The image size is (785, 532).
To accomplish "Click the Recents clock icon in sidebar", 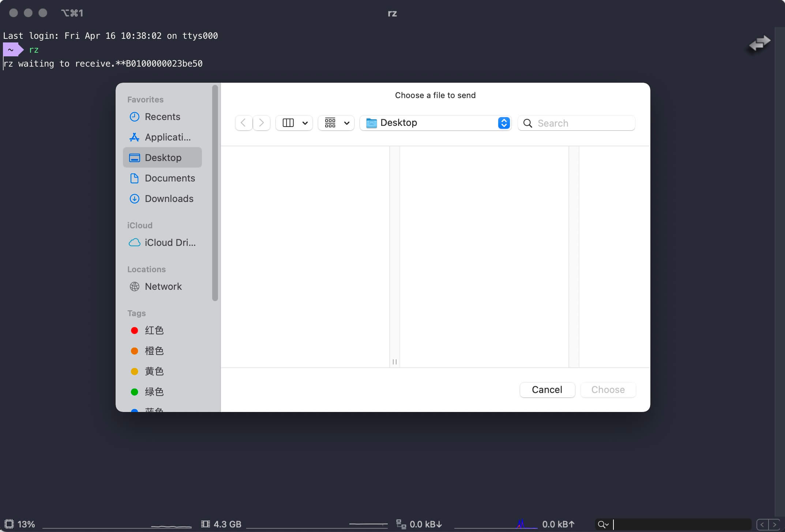I will [134, 116].
